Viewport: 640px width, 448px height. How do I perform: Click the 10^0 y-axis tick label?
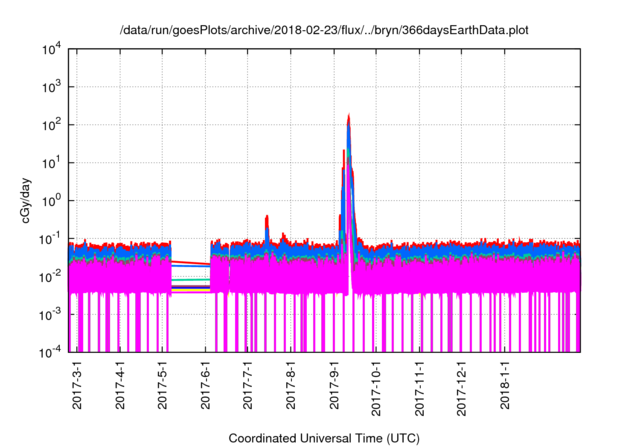(x=52, y=201)
